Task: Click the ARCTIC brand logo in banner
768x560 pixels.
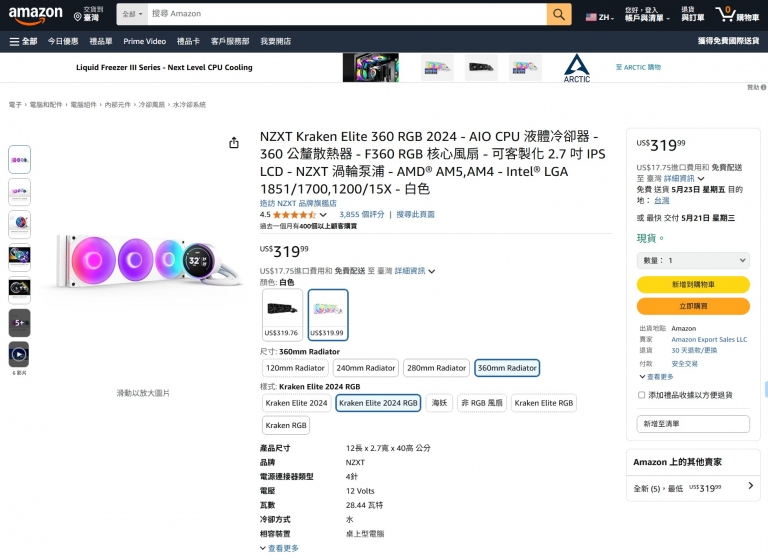Action: pyautogui.click(x=576, y=68)
